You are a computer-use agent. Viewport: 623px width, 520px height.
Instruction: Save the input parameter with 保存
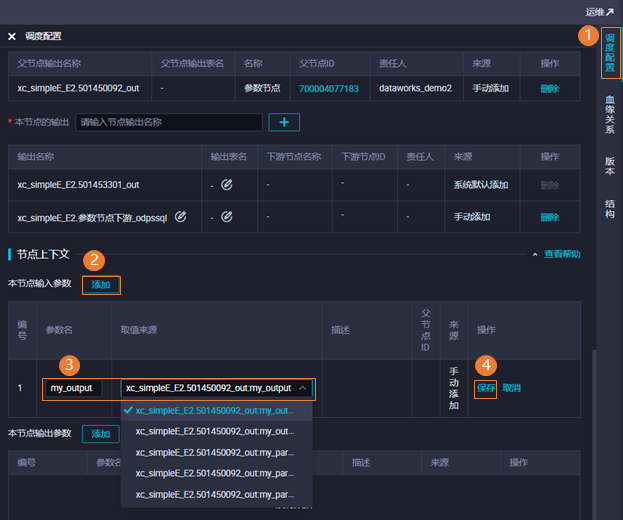point(486,388)
